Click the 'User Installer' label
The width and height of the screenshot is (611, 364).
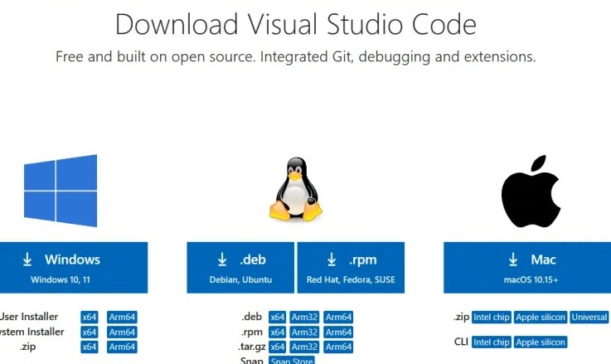[x=29, y=317]
